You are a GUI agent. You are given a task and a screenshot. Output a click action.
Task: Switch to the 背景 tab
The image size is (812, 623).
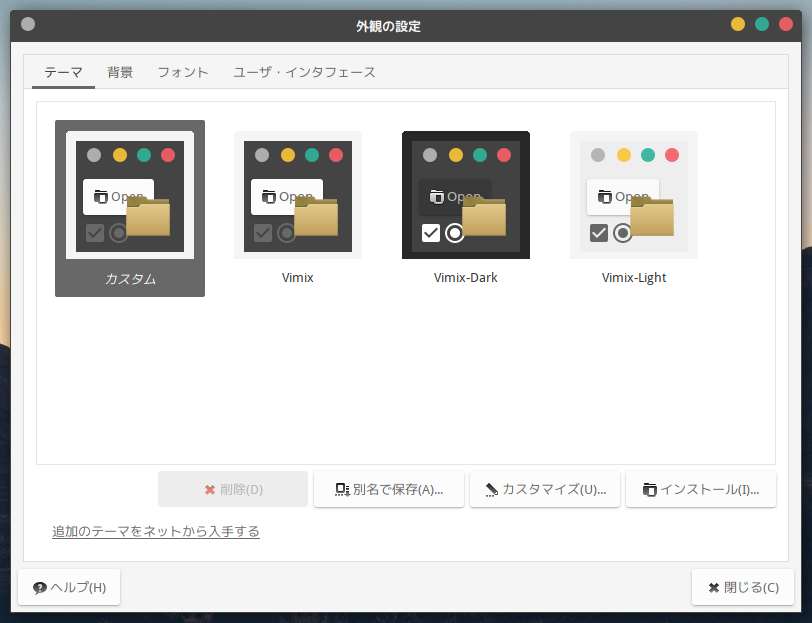pyautogui.click(x=120, y=73)
